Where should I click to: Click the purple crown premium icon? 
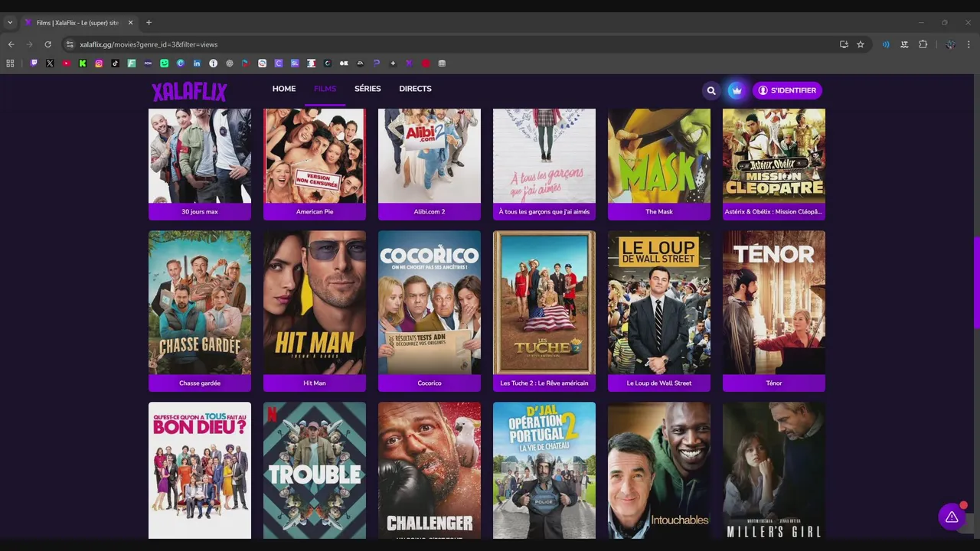click(x=736, y=90)
